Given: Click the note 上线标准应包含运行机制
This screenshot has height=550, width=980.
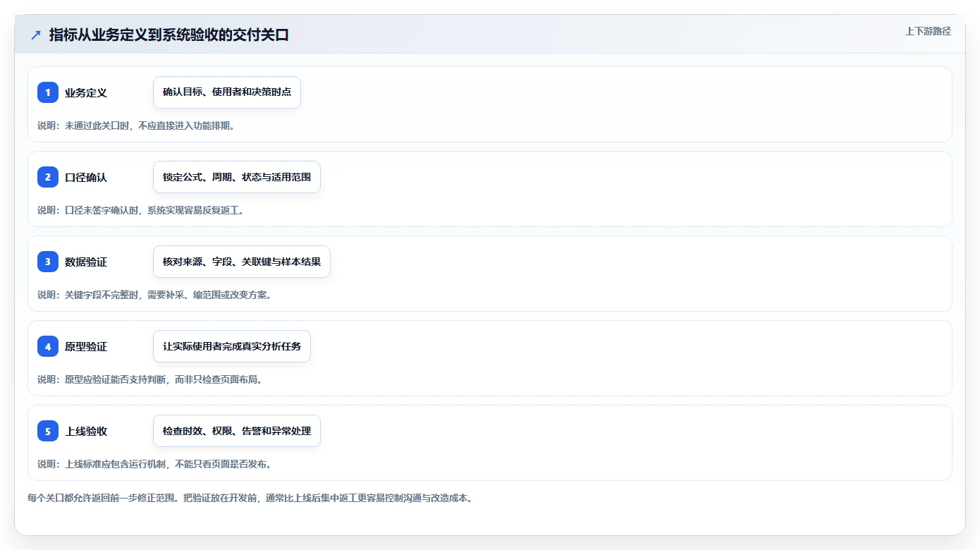Looking at the screenshot, I should coord(154,464).
